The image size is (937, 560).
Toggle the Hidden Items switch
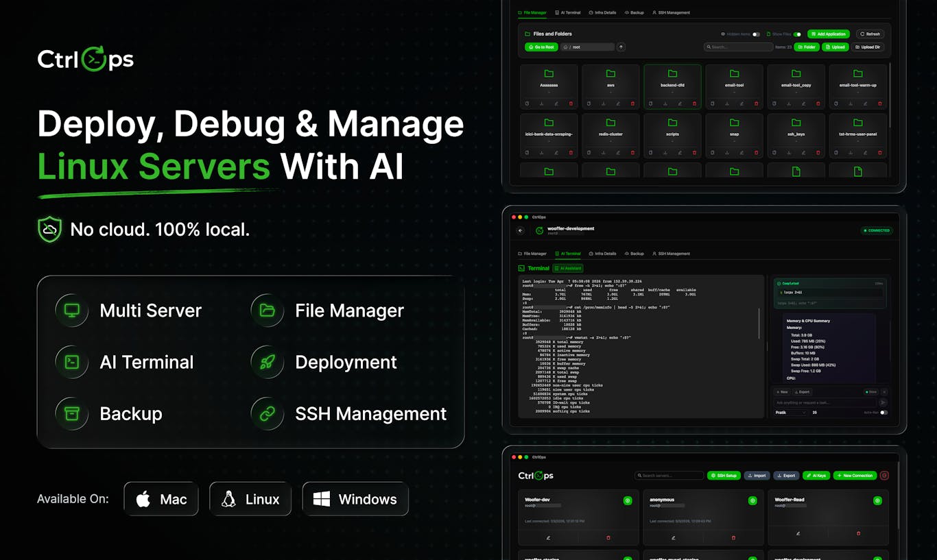[x=756, y=34]
